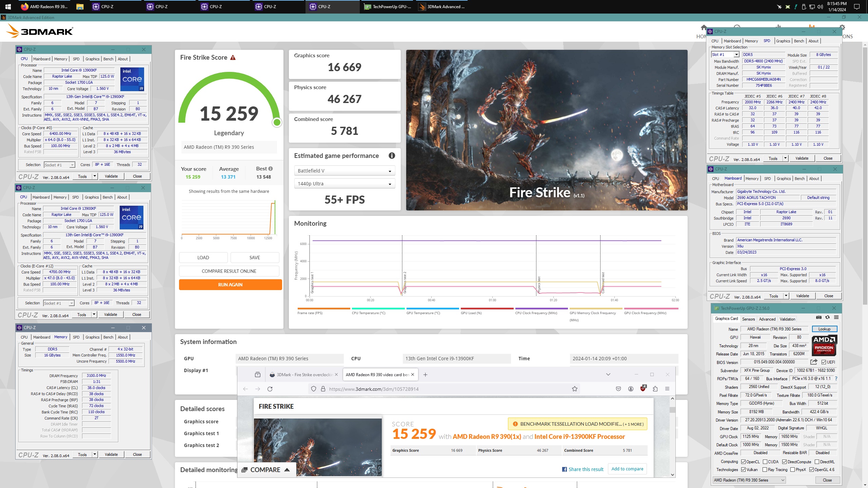868x488 pixels.
Task: Switch to the Validation tab in GPU-Z
Action: [787, 319]
